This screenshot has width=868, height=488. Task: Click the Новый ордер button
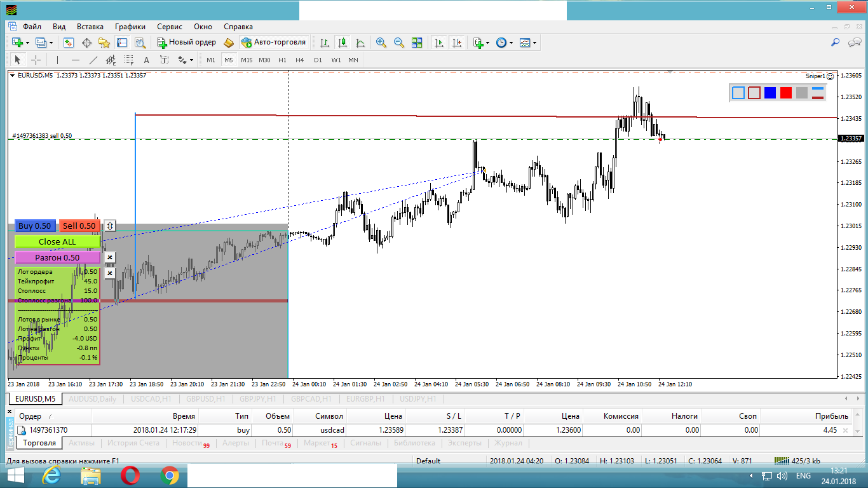pos(187,43)
